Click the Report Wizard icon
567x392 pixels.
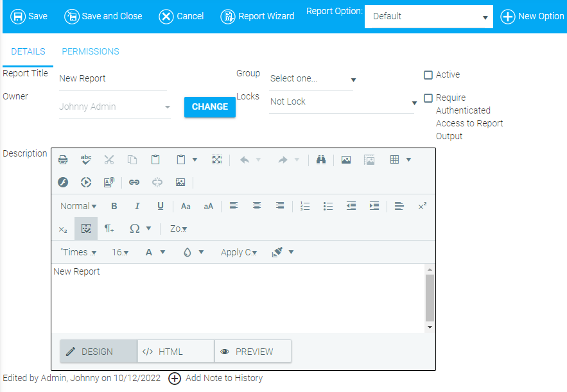click(x=227, y=16)
